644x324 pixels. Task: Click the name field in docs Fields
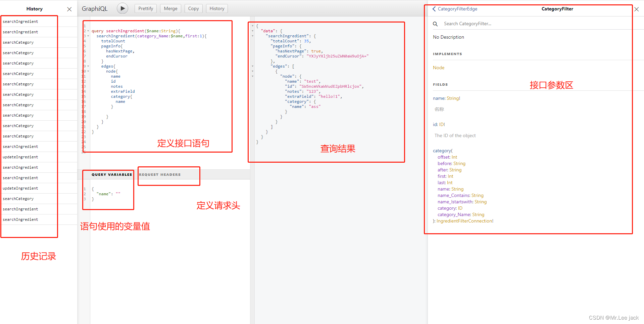pos(439,98)
